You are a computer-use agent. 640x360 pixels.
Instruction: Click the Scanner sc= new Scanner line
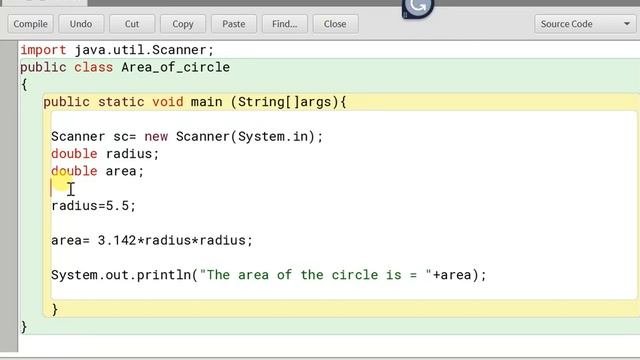click(187, 136)
